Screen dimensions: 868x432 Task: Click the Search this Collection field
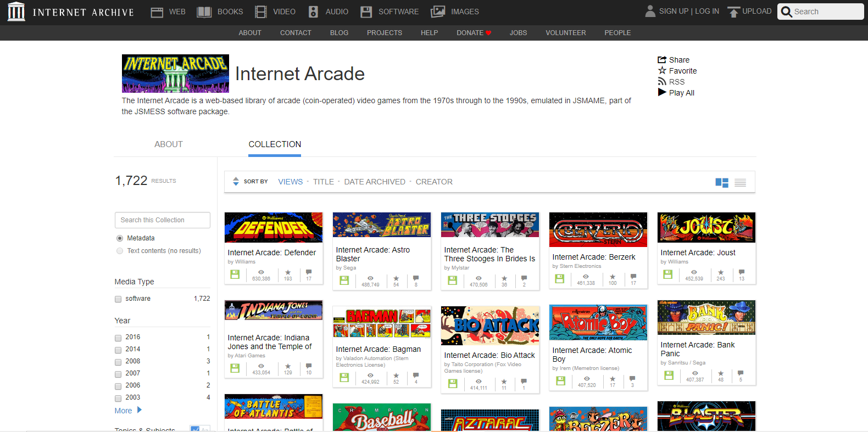pyautogui.click(x=163, y=220)
